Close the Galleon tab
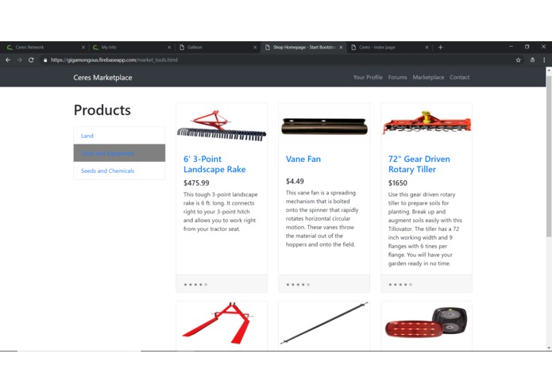This screenshot has width=552, height=392. tap(255, 47)
